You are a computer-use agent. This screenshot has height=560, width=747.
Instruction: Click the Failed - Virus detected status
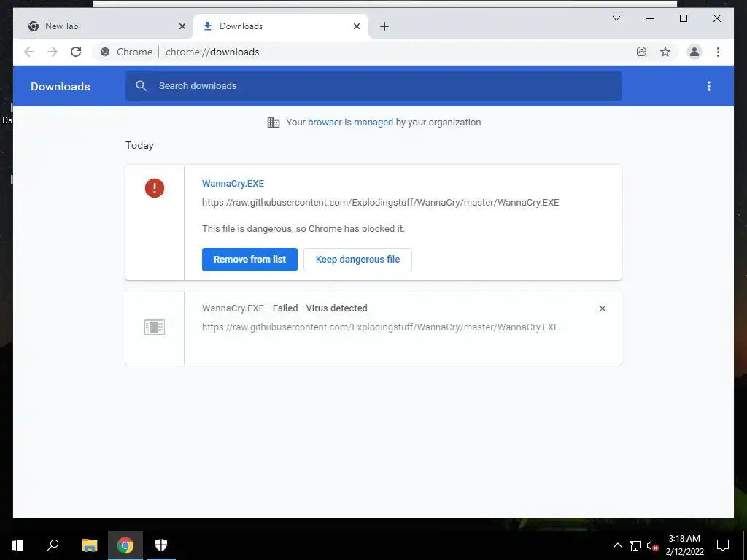[320, 308]
